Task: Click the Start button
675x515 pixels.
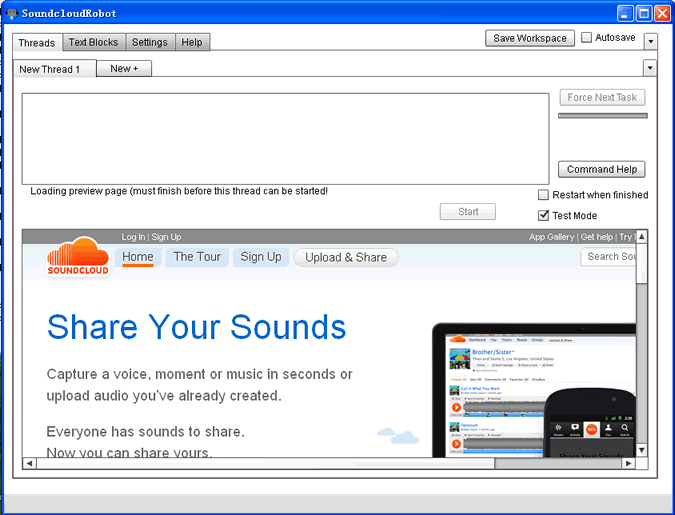Action: tap(468, 211)
